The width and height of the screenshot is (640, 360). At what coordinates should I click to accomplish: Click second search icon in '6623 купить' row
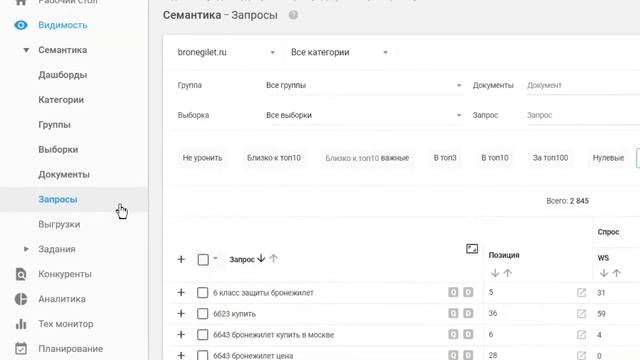pyautogui.click(x=468, y=313)
